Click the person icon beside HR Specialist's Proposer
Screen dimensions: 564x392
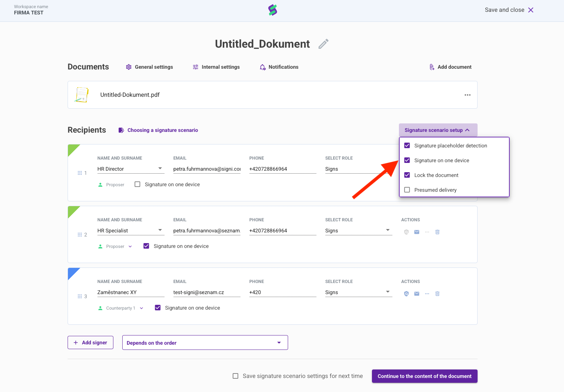click(x=100, y=246)
